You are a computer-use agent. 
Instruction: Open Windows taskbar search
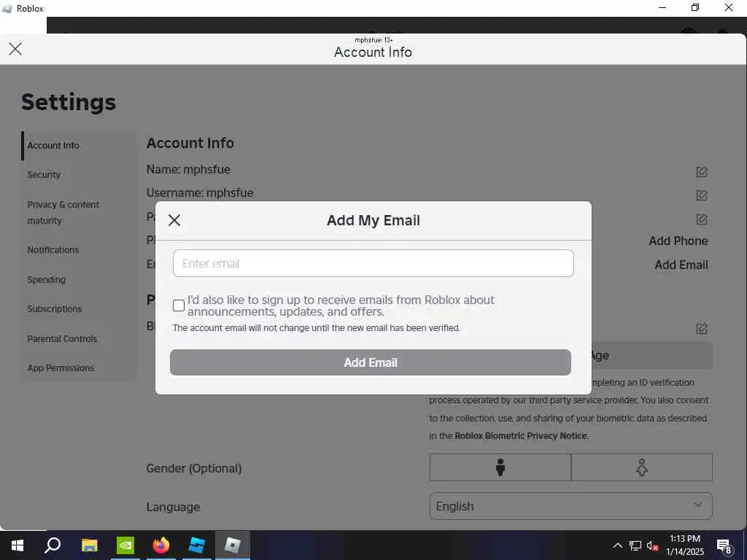pos(53,545)
